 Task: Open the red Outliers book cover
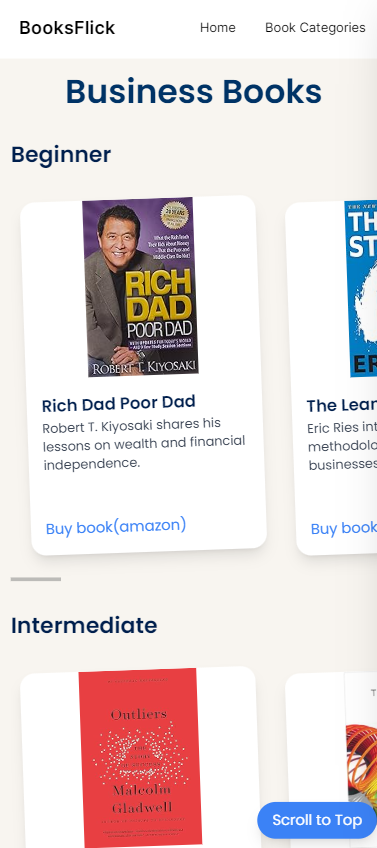coord(140,757)
